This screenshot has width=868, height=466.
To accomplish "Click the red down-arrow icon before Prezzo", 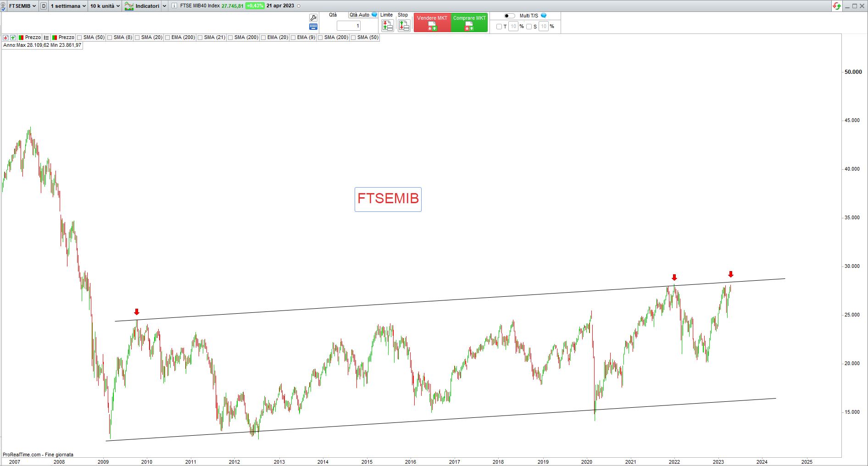I will pos(6,38).
